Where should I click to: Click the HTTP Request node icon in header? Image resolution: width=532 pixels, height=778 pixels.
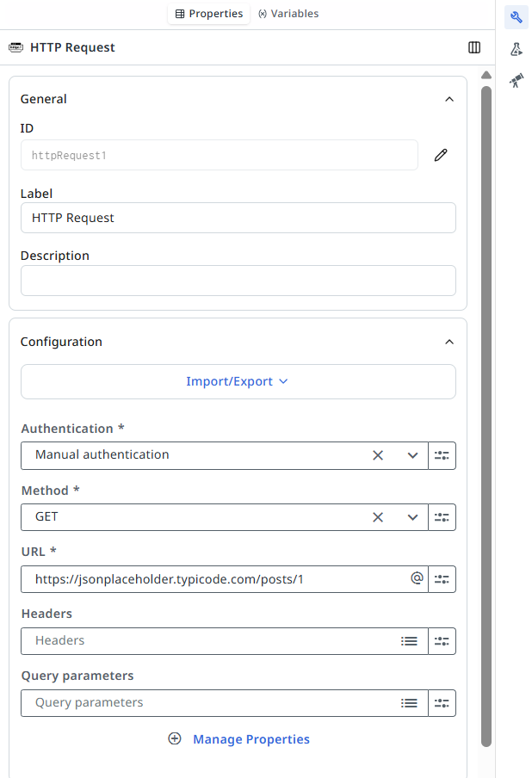[x=15, y=47]
